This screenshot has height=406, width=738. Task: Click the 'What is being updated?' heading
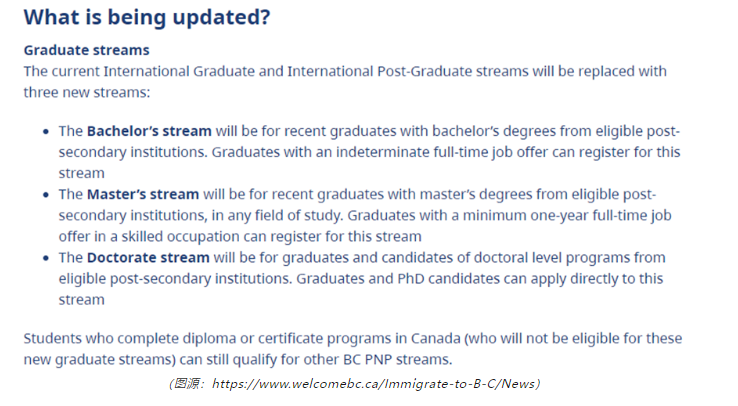(x=147, y=17)
